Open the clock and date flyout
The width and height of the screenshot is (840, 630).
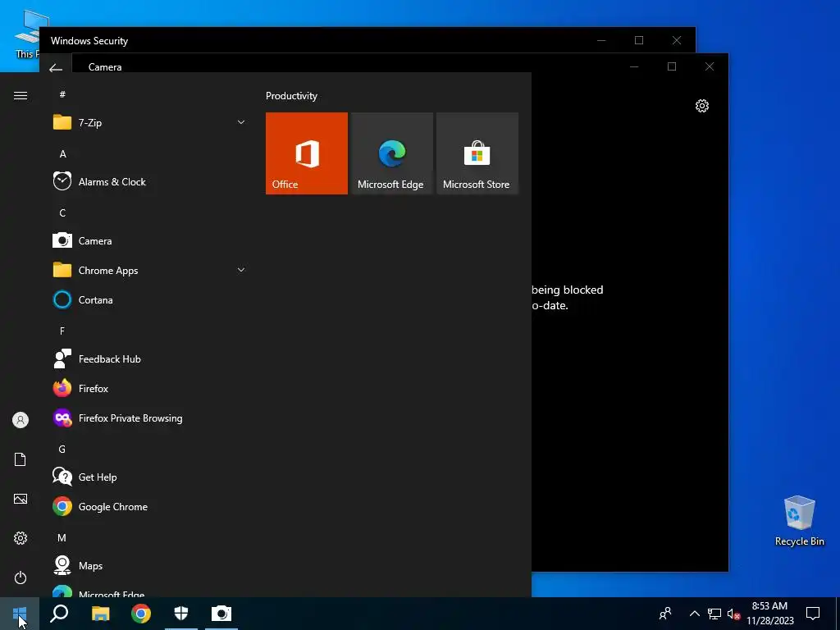coord(769,614)
